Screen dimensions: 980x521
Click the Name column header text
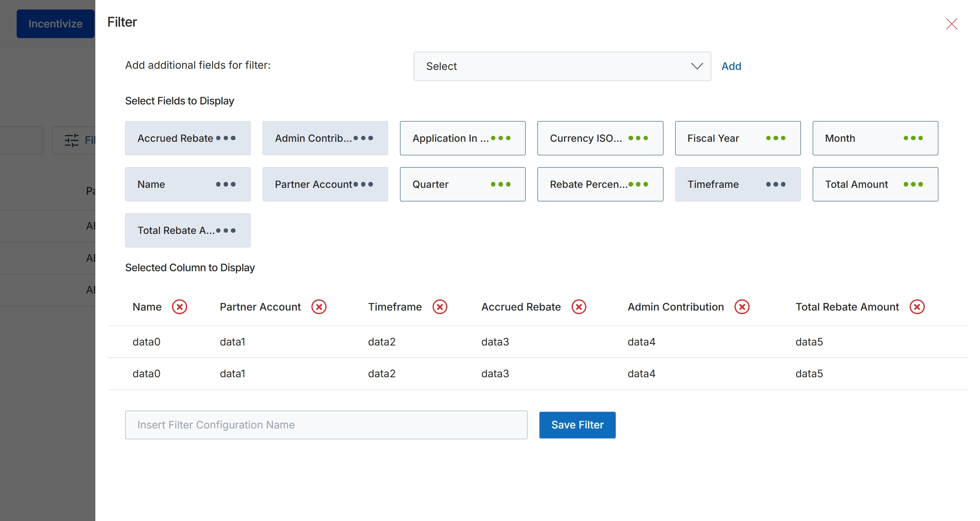[147, 307]
